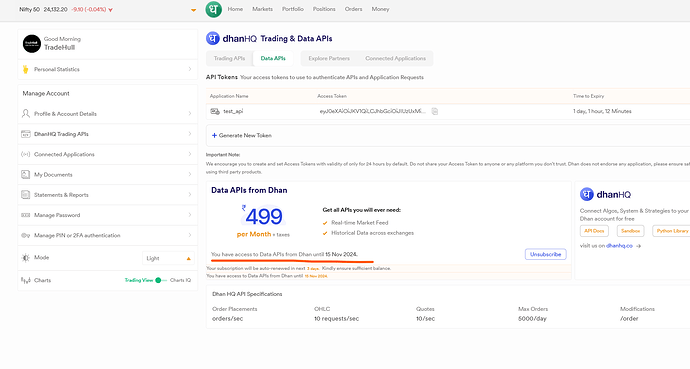690x369 pixels.
Task: Click the Manage Password icon
Action: coord(26,215)
